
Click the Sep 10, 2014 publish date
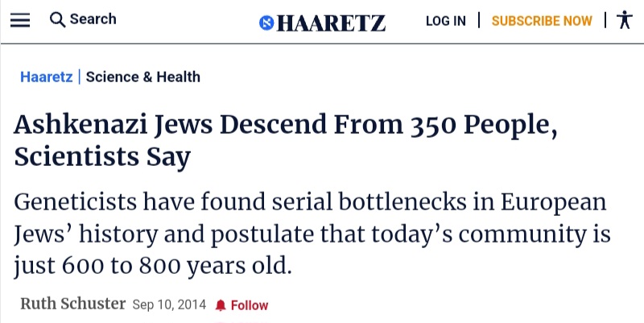(169, 305)
